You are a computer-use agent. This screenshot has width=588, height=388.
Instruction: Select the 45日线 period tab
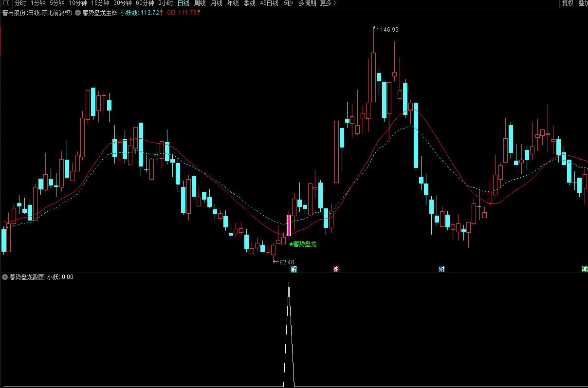pos(269,3)
